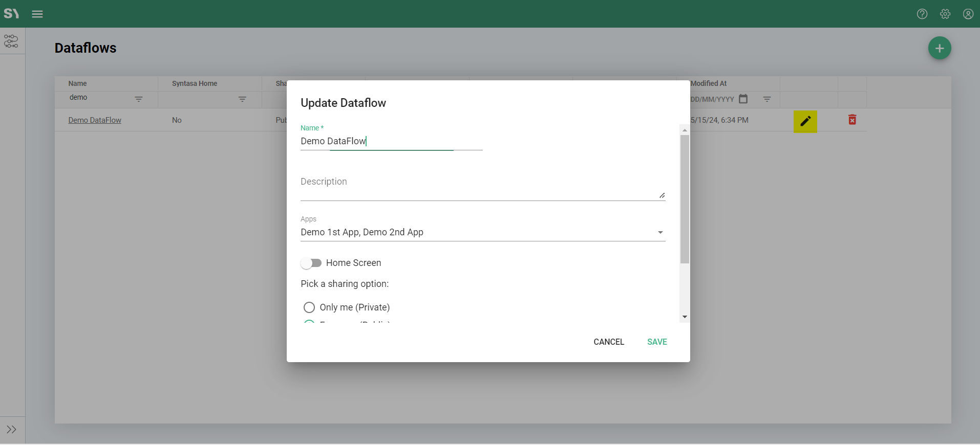
Task: Open the Modified At calendar picker
Action: click(743, 99)
